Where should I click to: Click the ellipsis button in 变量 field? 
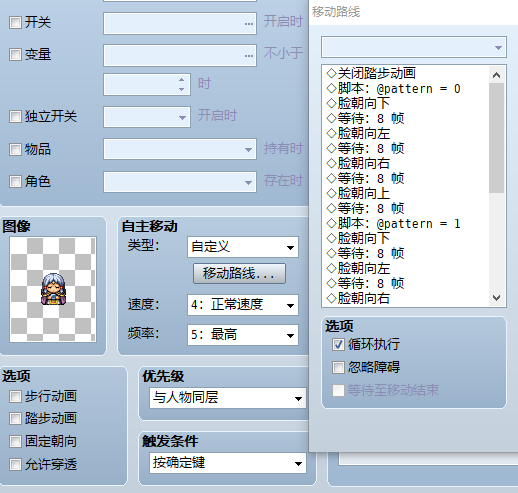(x=249, y=55)
